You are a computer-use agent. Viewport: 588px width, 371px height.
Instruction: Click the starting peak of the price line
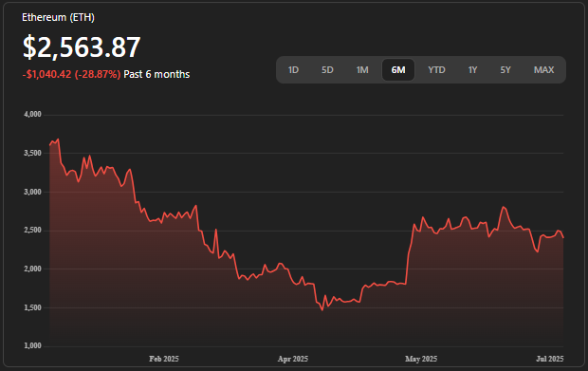pos(58,139)
